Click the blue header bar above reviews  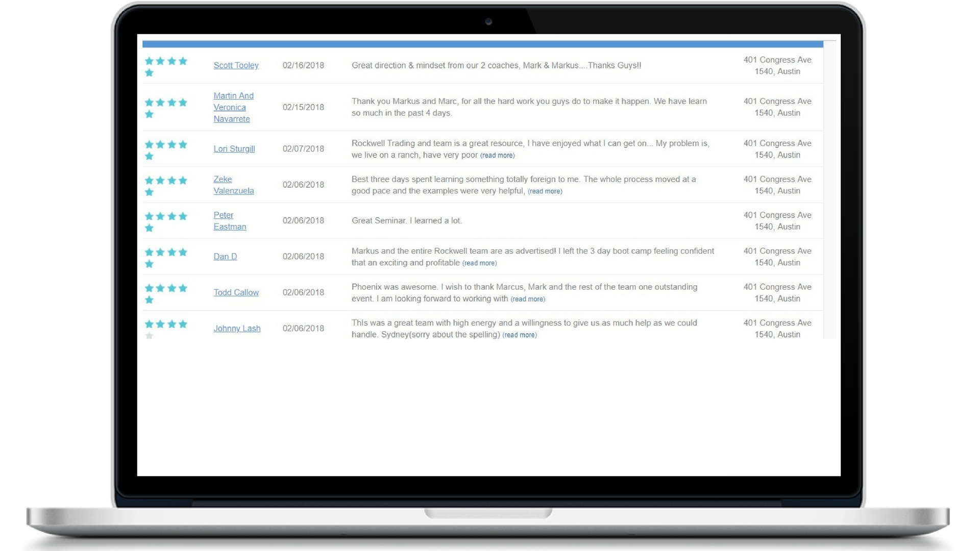(483, 44)
